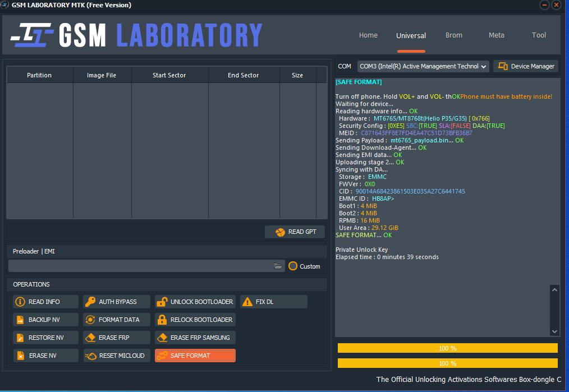
Task: Open the Tool tab
Action: [x=539, y=35]
